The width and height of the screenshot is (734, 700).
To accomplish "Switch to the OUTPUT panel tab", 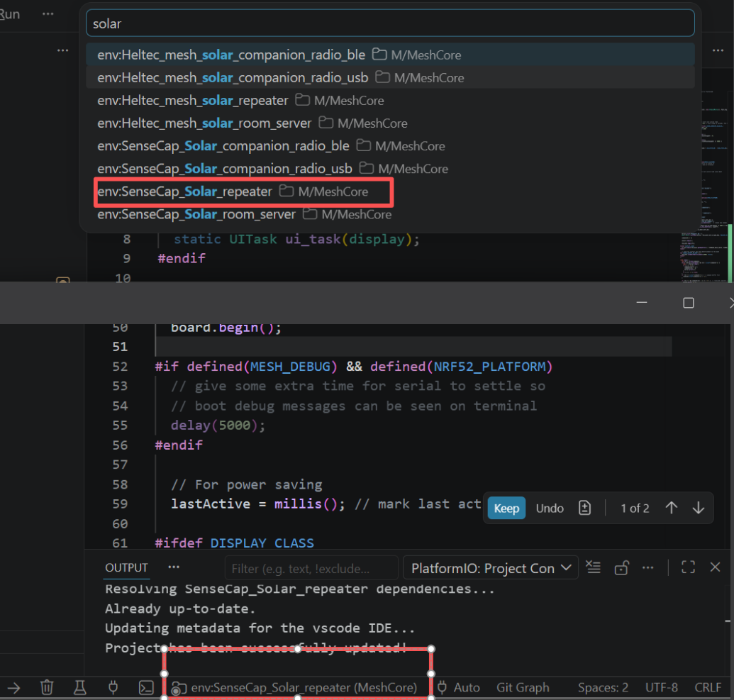I will point(126,567).
